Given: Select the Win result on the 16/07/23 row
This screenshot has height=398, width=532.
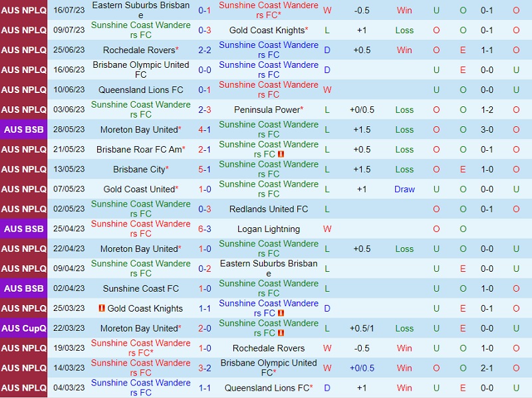Looking at the screenshot, I should [404, 11].
